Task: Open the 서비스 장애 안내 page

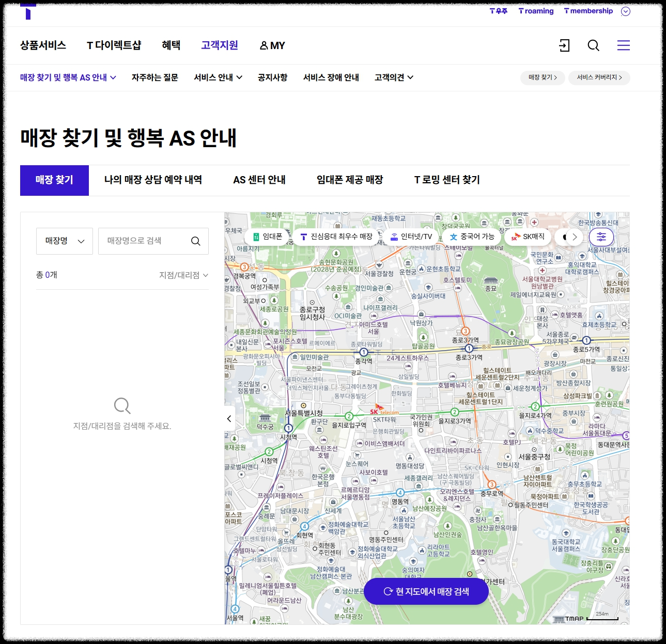Action: click(331, 77)
